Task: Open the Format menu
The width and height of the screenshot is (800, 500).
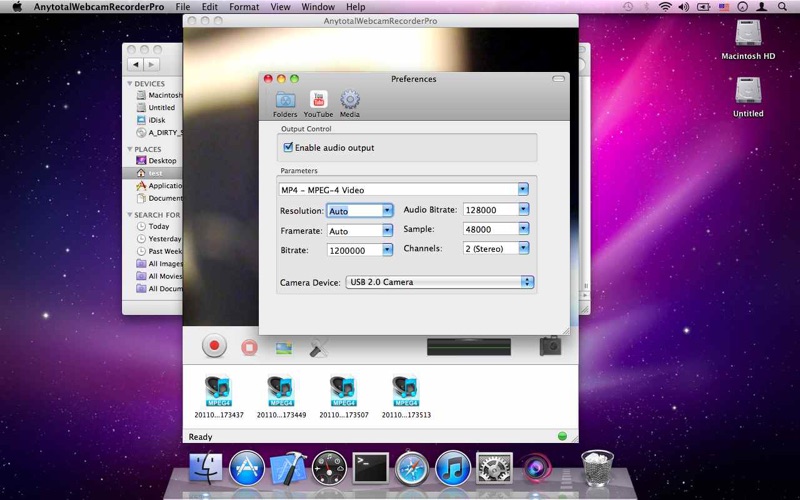Action: click(244, 7)
